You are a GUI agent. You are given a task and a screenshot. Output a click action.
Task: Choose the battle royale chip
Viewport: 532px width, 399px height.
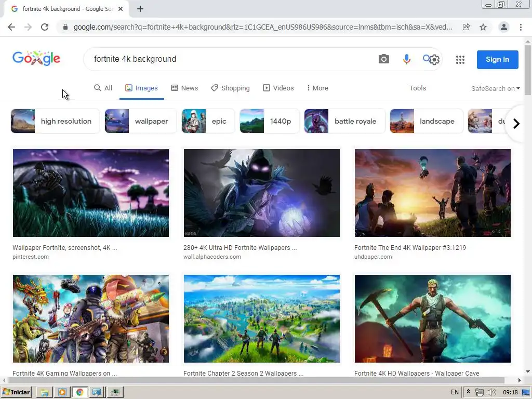tap(344, 121)
